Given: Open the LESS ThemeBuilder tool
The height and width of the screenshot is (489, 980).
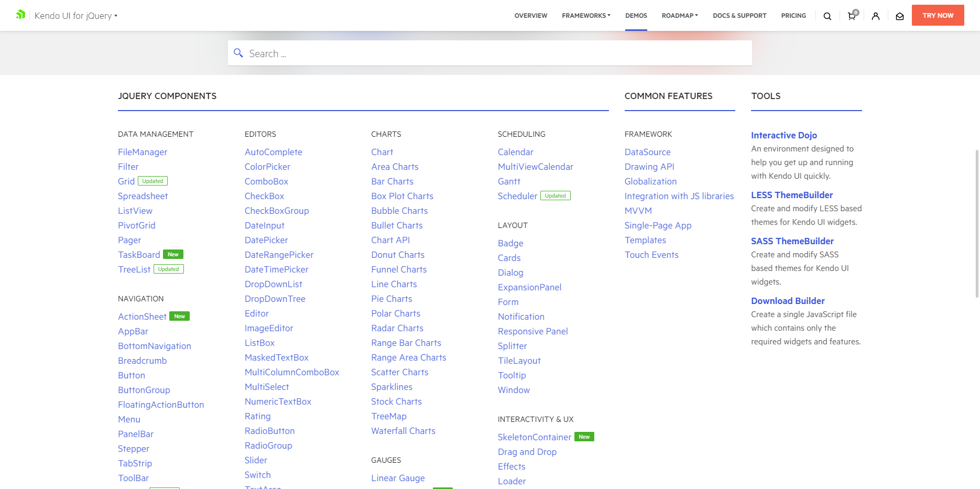Looking at the screenshot, I should pos(792,195).
